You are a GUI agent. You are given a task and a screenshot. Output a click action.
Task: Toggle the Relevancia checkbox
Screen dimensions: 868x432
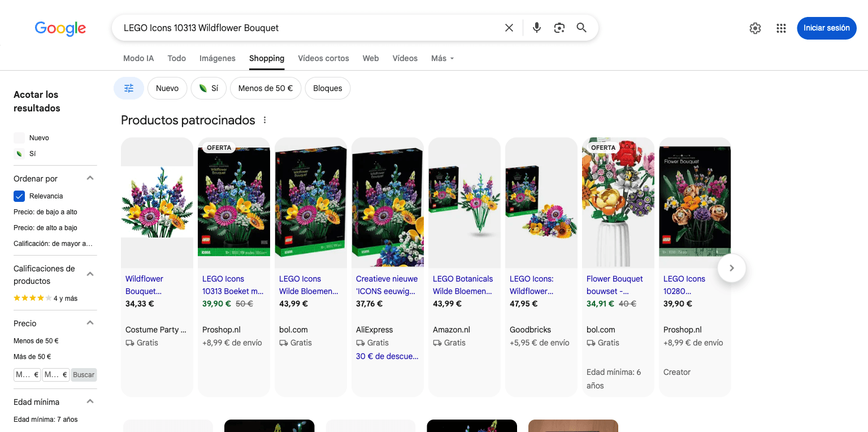pos(19,196)
